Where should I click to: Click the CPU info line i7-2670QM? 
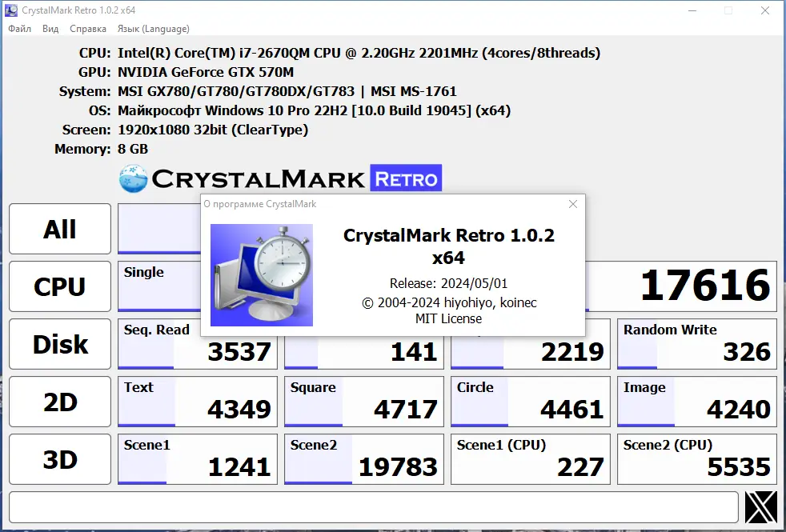tap(359, 53)
